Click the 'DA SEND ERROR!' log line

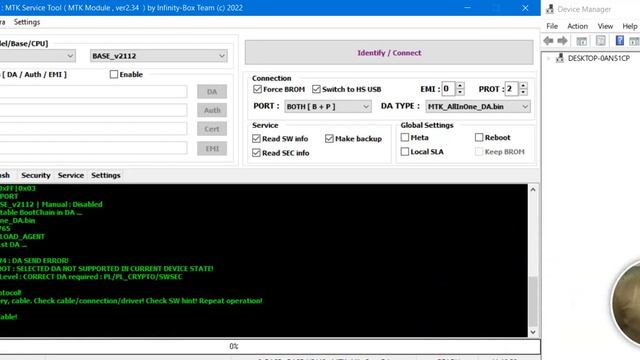tap(34, 260)
